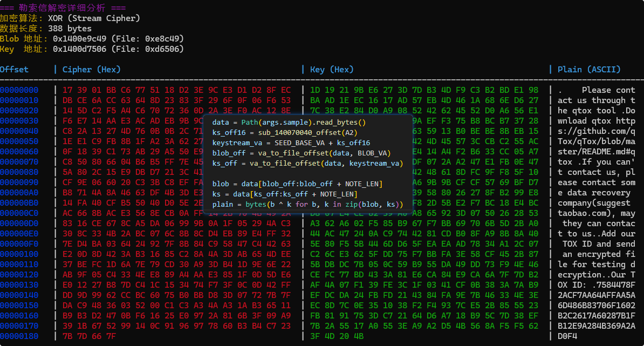Click the sub_140070040_offset(A2) code line
The height and width of the screenshot is (346, 644).
[x=285, y=133]
